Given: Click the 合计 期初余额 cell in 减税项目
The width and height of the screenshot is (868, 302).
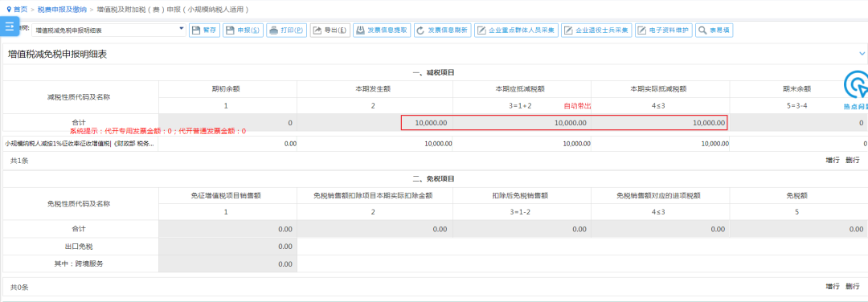Looking at the screenshot, I should pyautogui.click(x=228, y=123).
